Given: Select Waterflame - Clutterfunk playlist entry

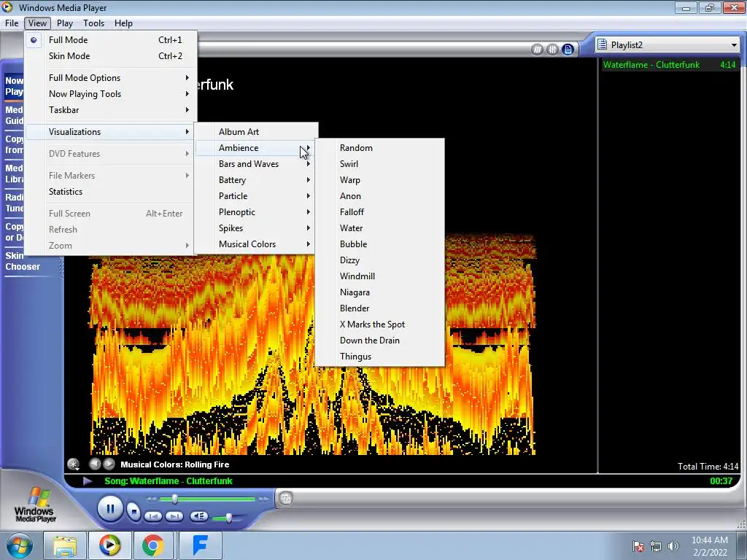Looking at the screenshot, I should pyautogui.click(x=670, y=65).
